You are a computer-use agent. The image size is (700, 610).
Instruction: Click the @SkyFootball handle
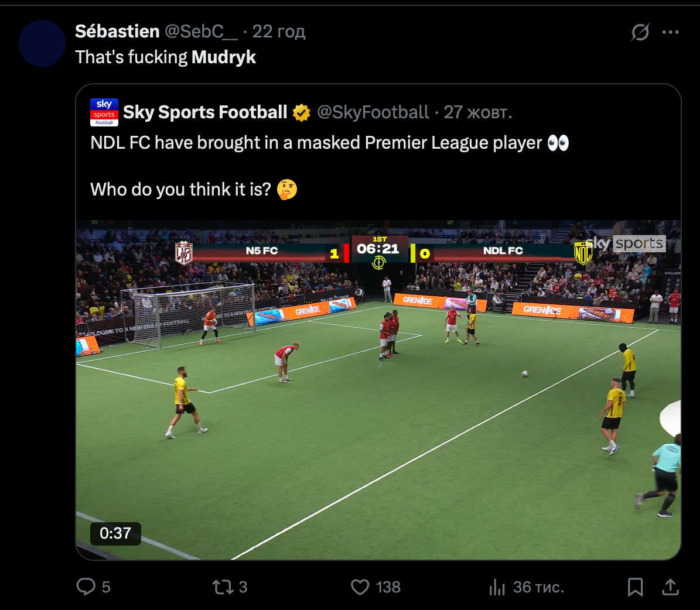click(x=373, y=112)
